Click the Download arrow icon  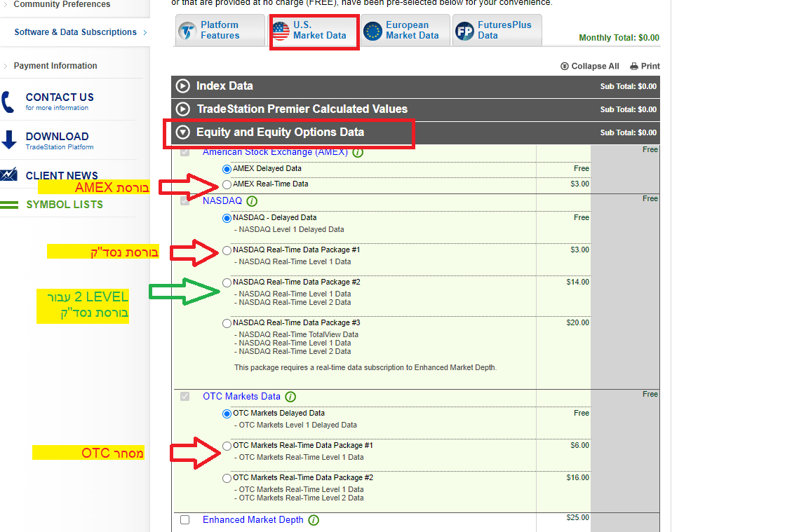8,140
